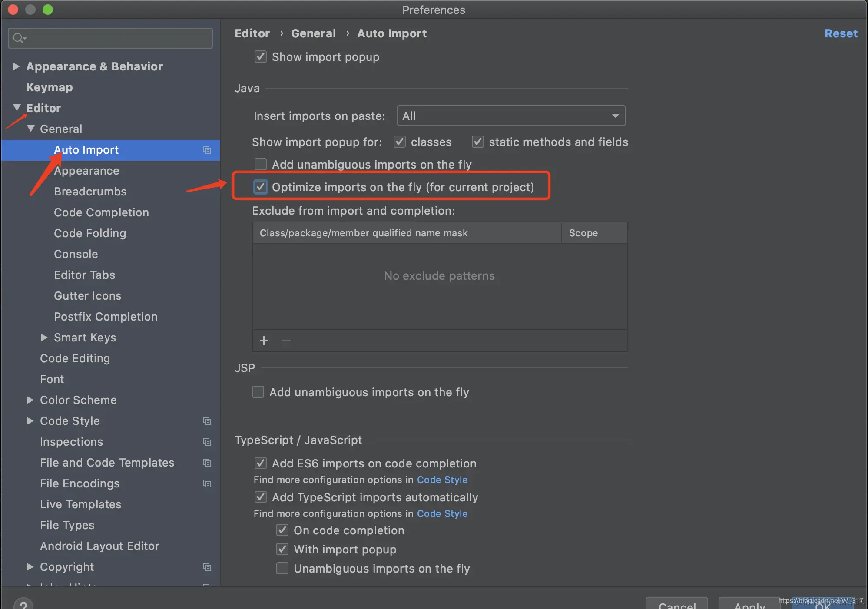Enable Java Add unambiguous imports on the fly
Viewport: 868px width, 609px height.
click(x=261, y=164)
